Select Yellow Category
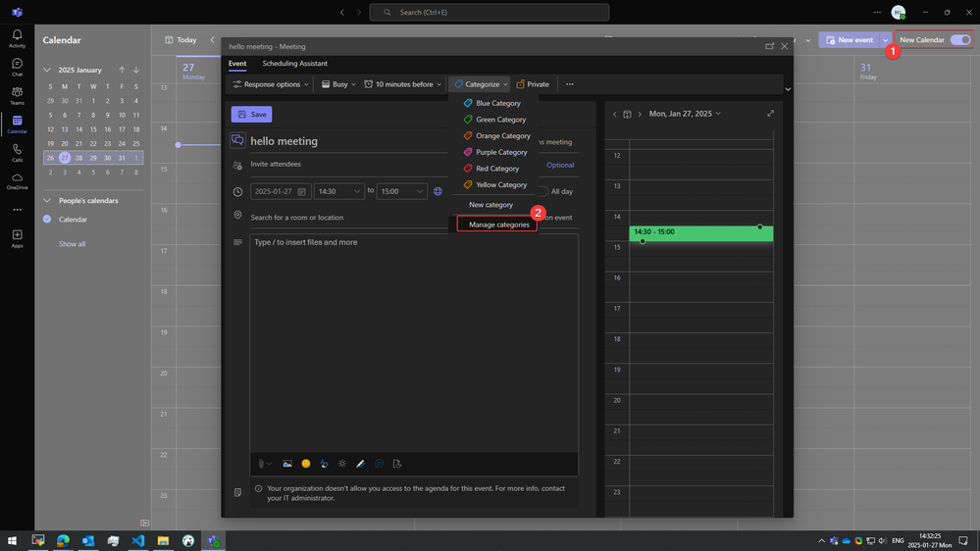 click(495, 184)
